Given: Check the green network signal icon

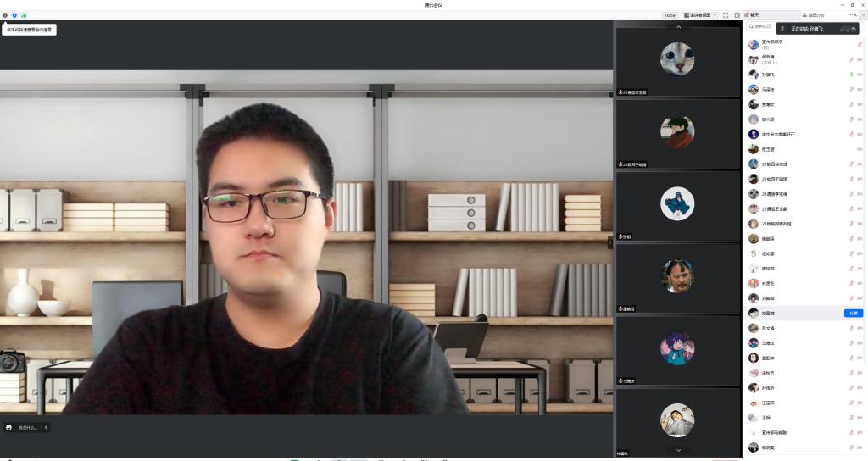Looking at the screenshot, I should click(x=24, y=15).
